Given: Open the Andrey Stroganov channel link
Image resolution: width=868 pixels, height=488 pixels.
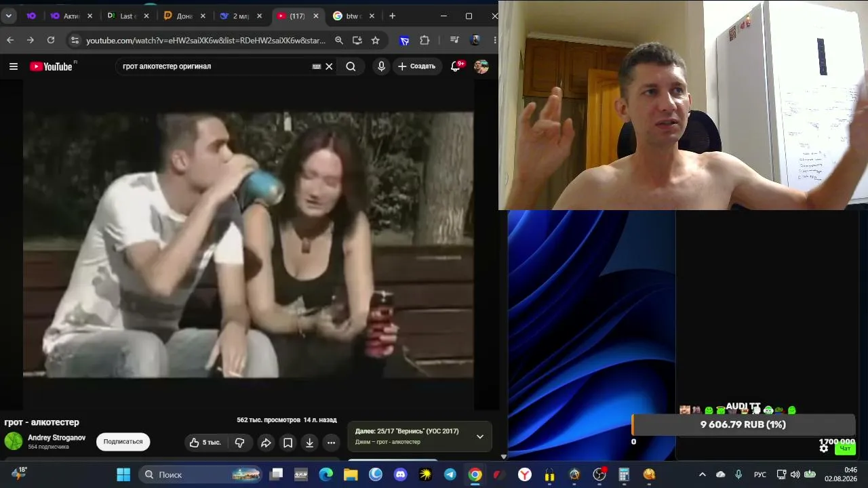Looking at the screenshot, I should coord(56,438).
